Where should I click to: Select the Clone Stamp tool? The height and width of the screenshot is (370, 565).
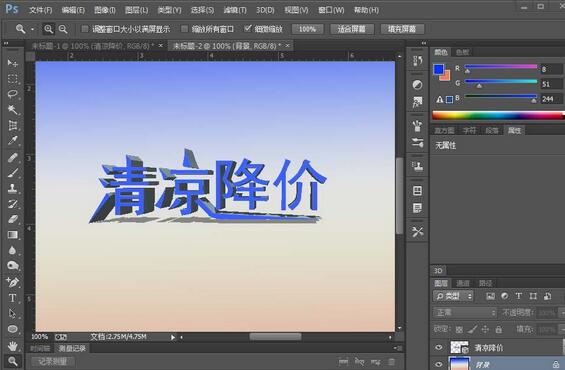coord(13,188)
